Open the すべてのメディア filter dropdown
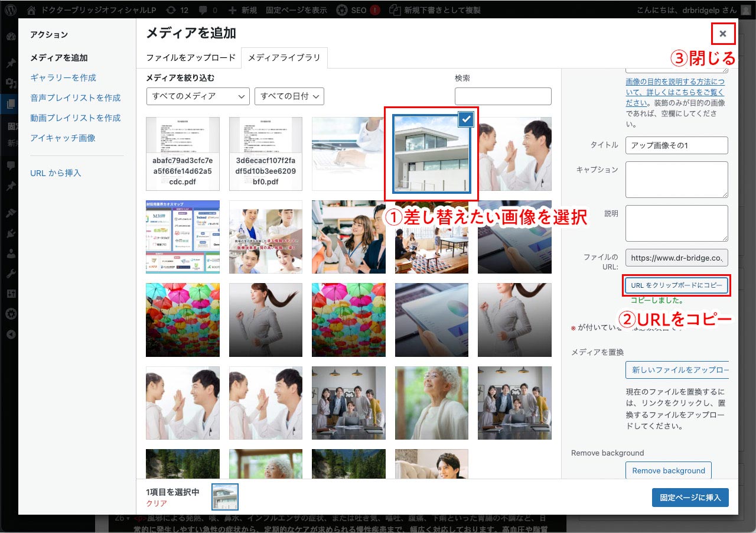Screen dimensions: 756x533 198,96
